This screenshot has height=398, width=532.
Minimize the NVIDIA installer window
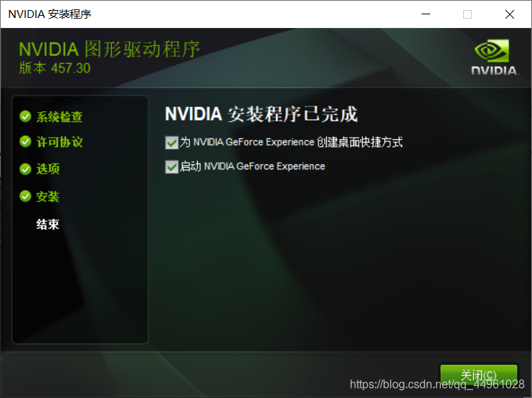(x=426, y=14)
